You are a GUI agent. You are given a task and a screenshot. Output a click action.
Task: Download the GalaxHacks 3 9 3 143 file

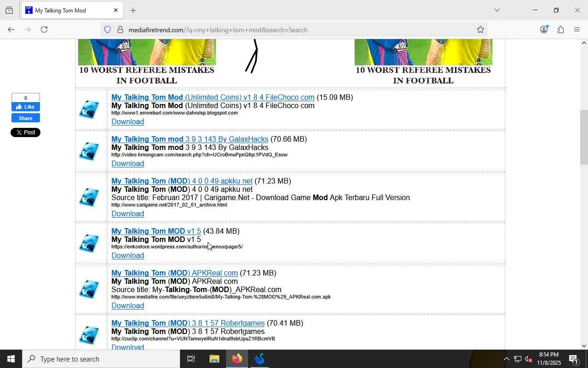pos(128,164)
